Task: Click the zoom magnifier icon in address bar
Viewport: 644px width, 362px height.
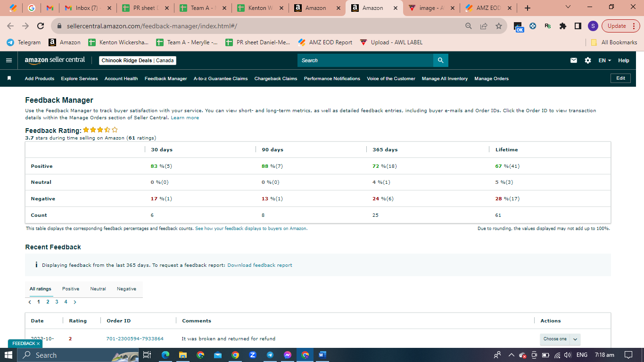Action: pos(468,26)
